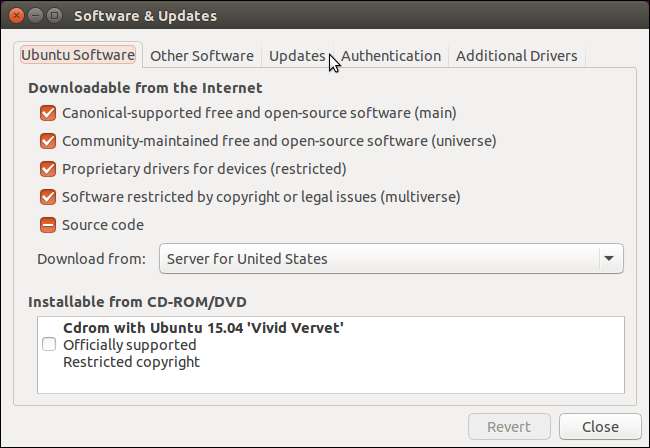650x448 pixels.
Task: Tick the Cdrom with Ubuntu 15.04 checkbox
Action: [x=49, y=344]
